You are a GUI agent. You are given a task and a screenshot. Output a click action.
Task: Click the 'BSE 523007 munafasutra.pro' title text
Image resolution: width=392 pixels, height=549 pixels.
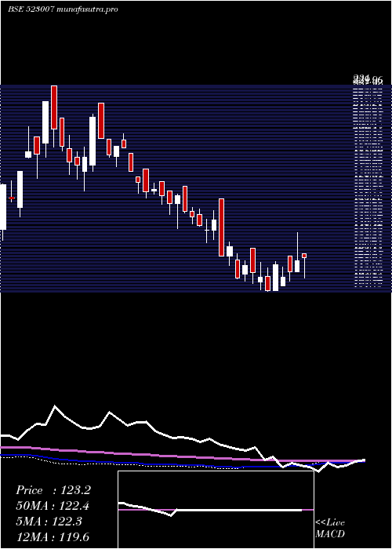[x=63, y=9]
